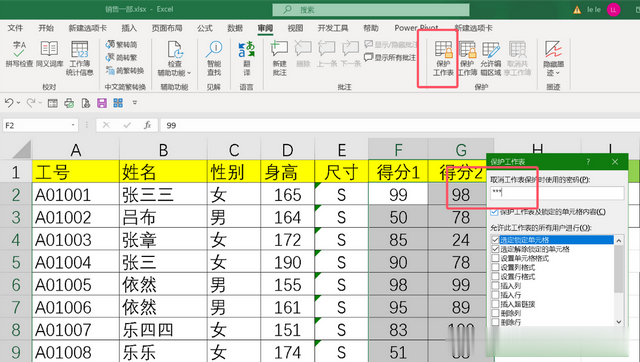
Task: Click the password field in 保护工作表 dialog
Action: pyautogui.click(x=557, y=193)
